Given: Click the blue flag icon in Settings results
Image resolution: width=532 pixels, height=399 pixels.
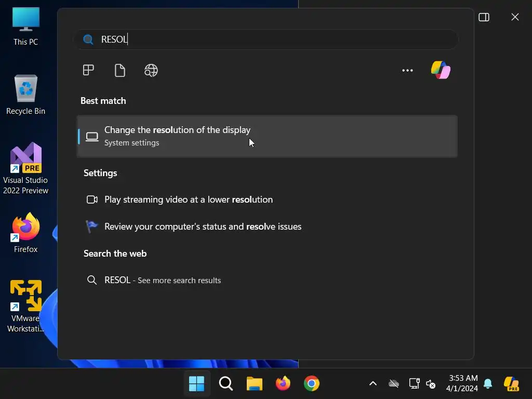Looking at the screenshot, I should 91,227.
